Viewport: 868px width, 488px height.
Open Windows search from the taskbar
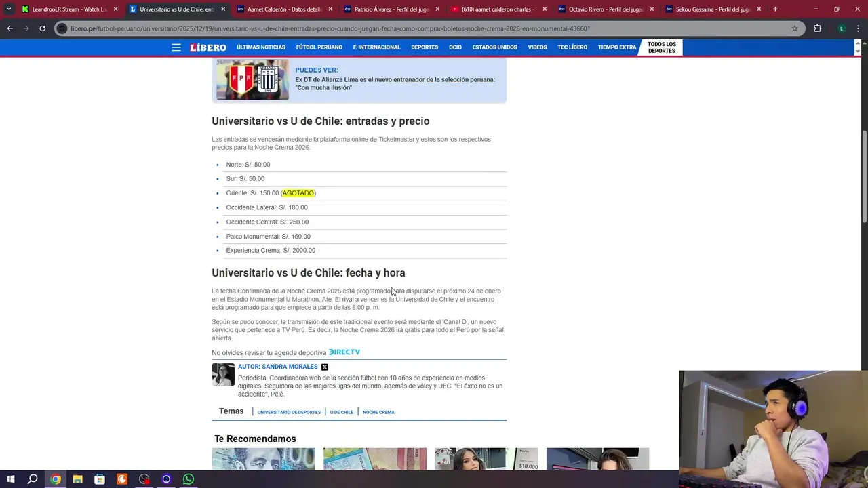[33, 479]
